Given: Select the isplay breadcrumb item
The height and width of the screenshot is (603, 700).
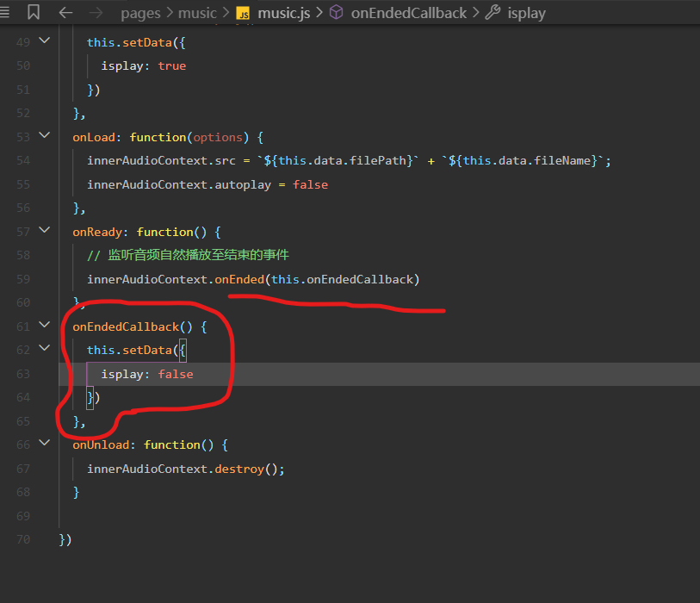Looking at the screenshot, I should [526, 14].
